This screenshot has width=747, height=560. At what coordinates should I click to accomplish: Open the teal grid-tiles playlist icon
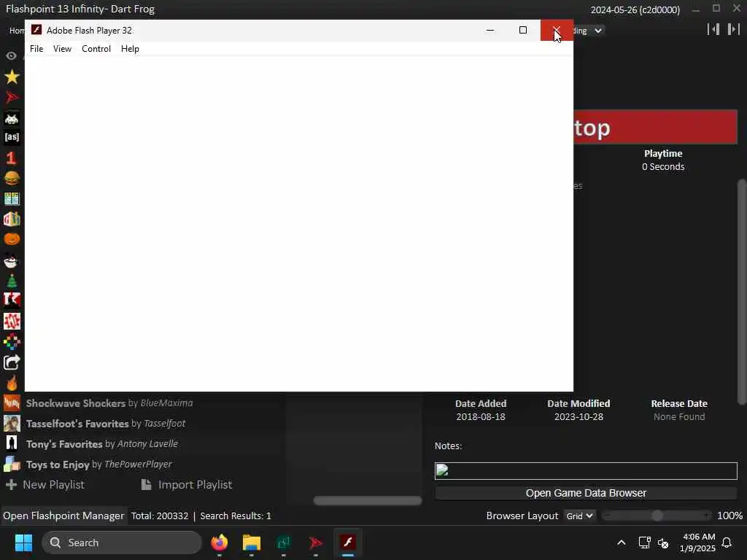click(x=12, y=198)
